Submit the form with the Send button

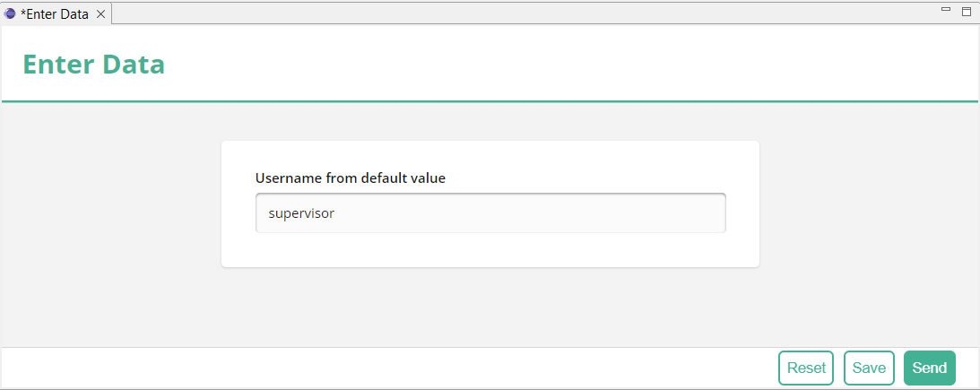tap(930, 368)
